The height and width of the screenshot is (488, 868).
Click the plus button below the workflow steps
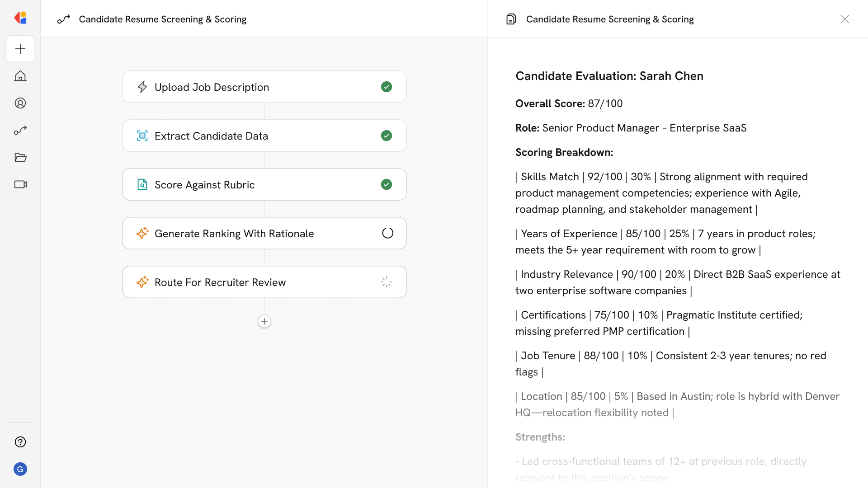pos(264,321)
